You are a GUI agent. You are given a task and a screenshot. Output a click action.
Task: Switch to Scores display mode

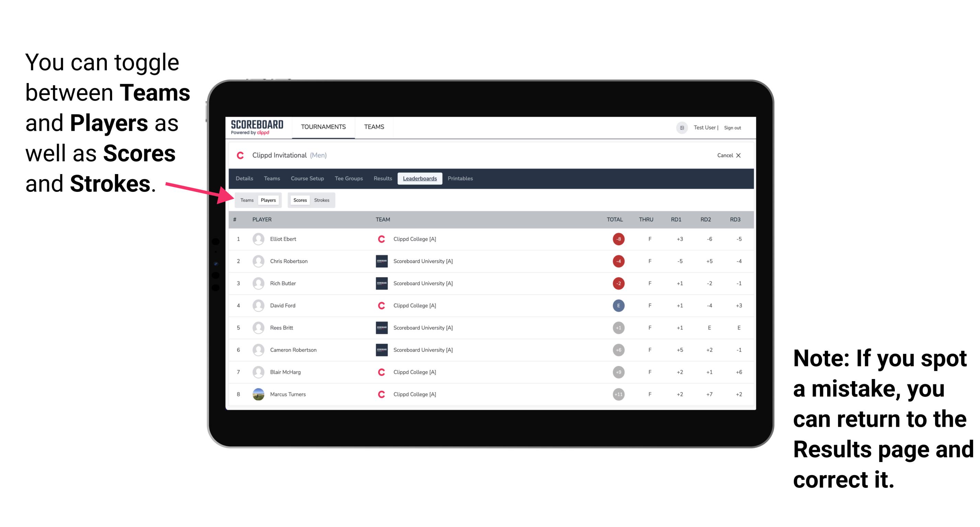tap(299, 200)
